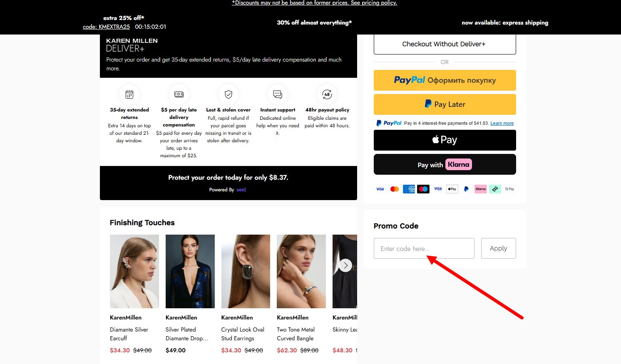This screenshot has width=621, height=364.
Task: Click the Promo Code heading
Action: coord(396,226)
